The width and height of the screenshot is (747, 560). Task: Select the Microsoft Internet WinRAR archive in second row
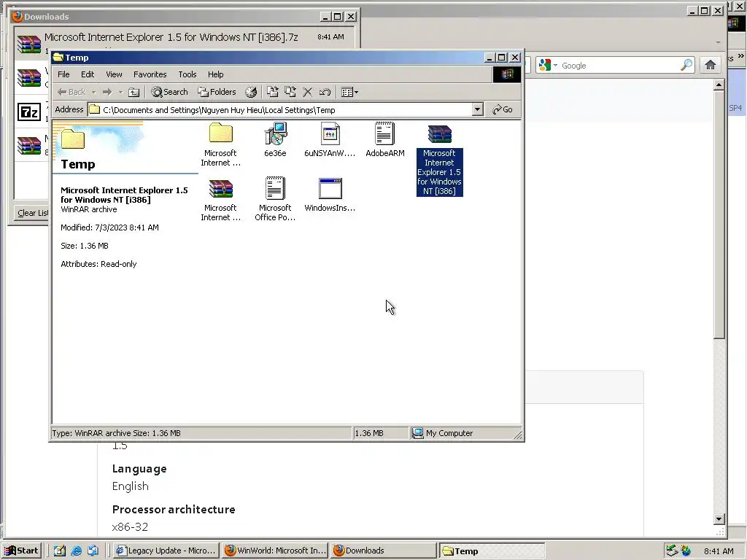tap(220, 200)
